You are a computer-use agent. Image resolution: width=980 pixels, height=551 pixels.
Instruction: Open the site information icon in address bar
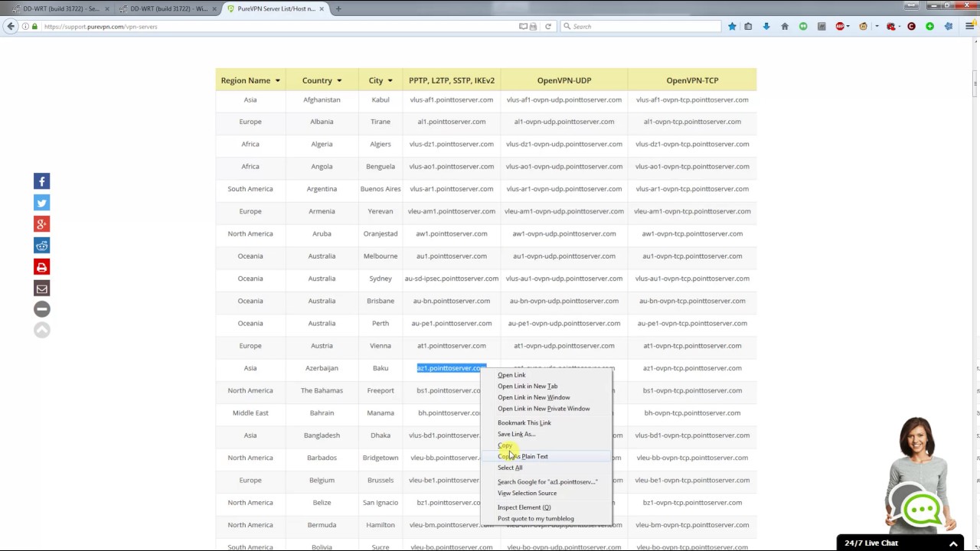pyautogui.click(x=25, y=26)
